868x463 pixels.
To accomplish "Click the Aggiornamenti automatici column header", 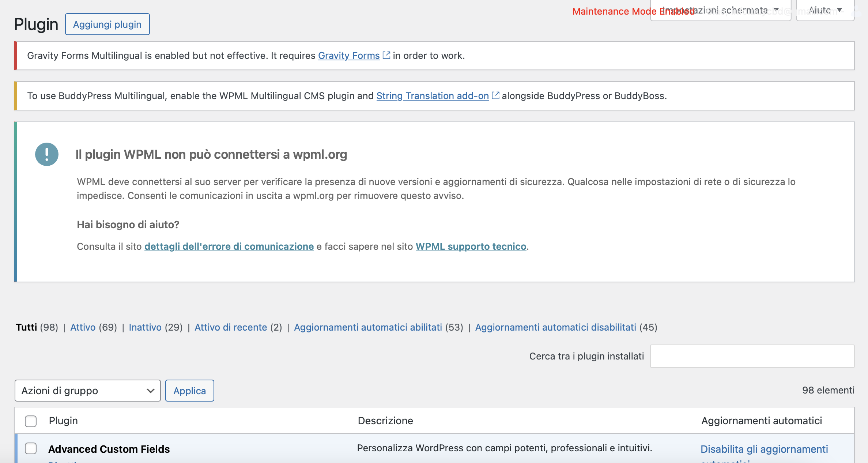I will click(x=762, y=421).
